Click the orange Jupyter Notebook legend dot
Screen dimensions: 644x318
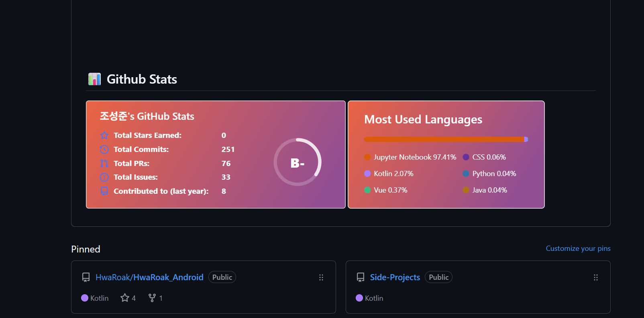[x=367, y=157]
